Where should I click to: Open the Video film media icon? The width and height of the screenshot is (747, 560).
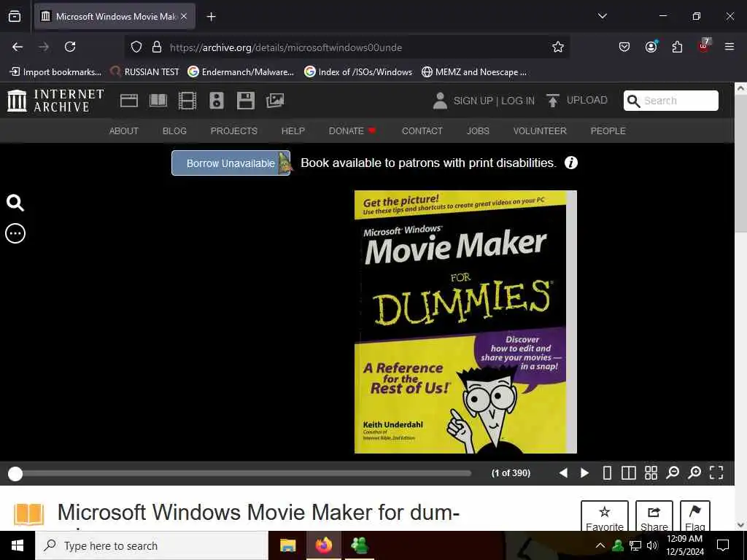coord(187,101)
